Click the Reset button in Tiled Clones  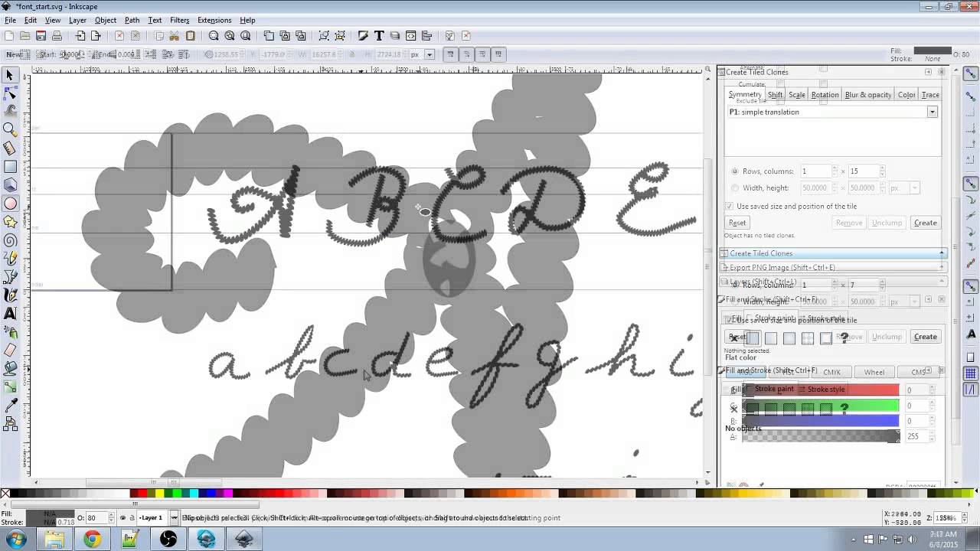pyautogui.click(x=737, y=223)
